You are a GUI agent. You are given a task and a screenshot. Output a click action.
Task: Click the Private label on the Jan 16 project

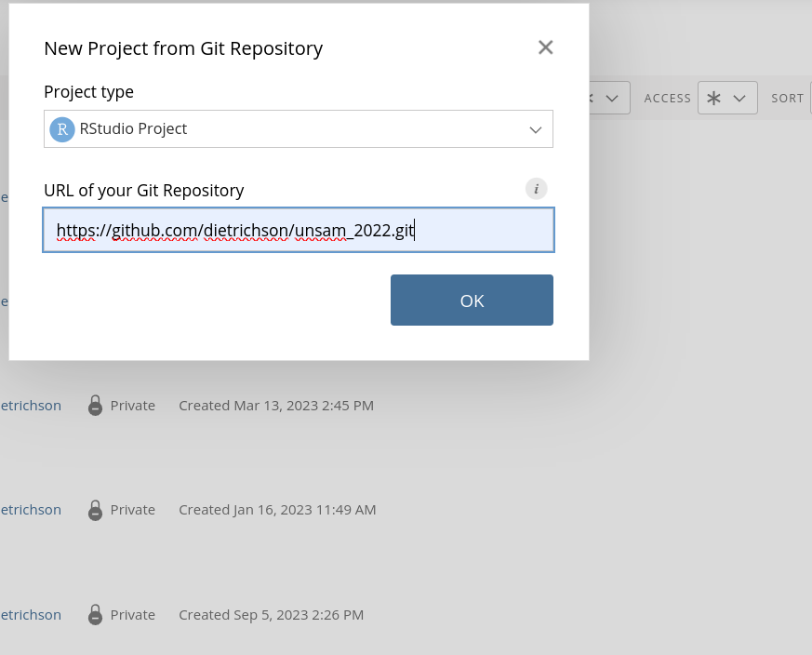(133, 510)
